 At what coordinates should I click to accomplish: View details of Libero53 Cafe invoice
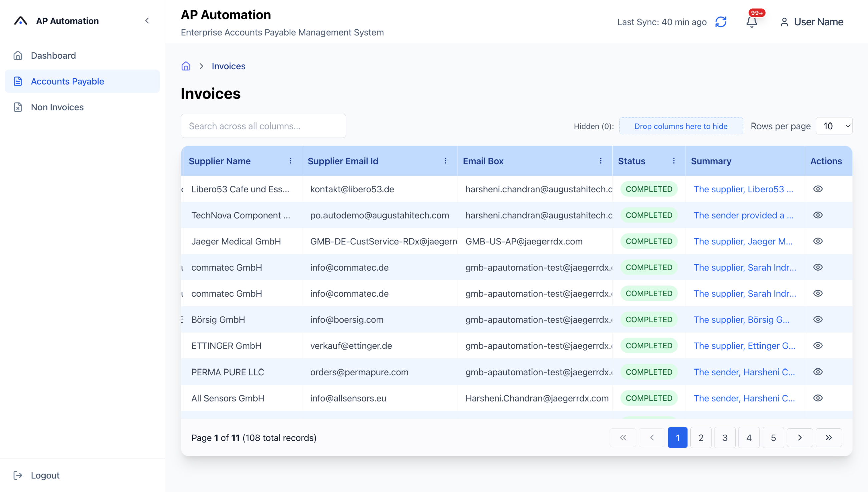(818, 189)
